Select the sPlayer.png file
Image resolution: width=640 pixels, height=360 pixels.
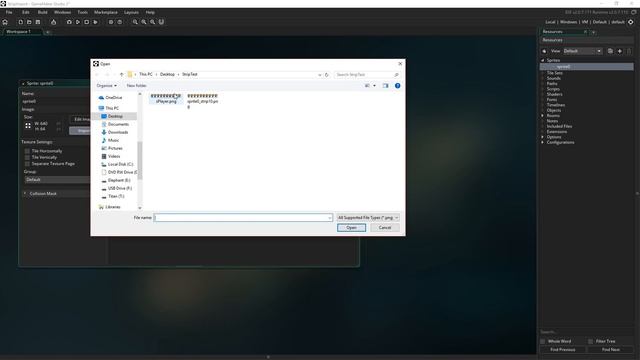166,98
